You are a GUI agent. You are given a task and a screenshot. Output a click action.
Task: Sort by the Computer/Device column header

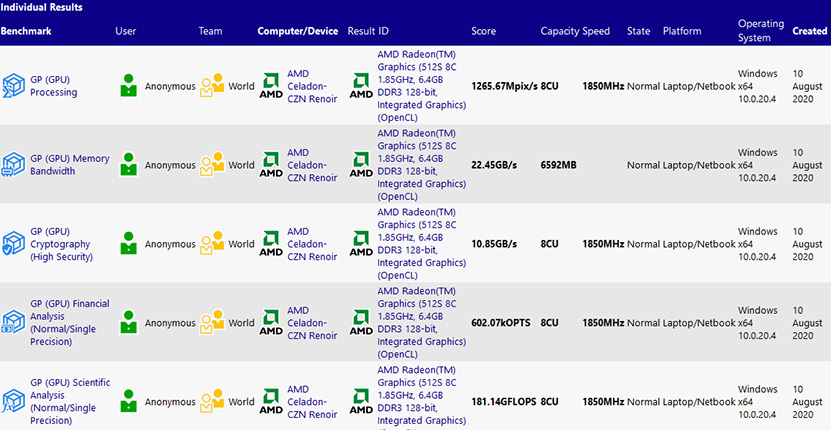pos(298,31)
